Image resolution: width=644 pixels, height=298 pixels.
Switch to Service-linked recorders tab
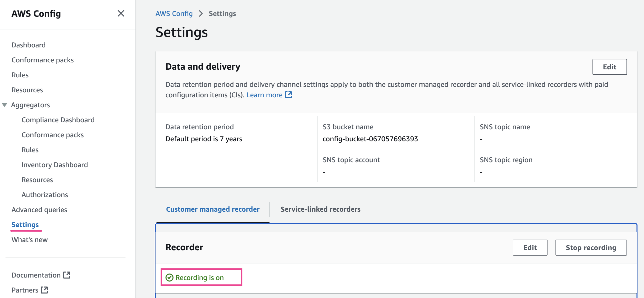[320, 209]
